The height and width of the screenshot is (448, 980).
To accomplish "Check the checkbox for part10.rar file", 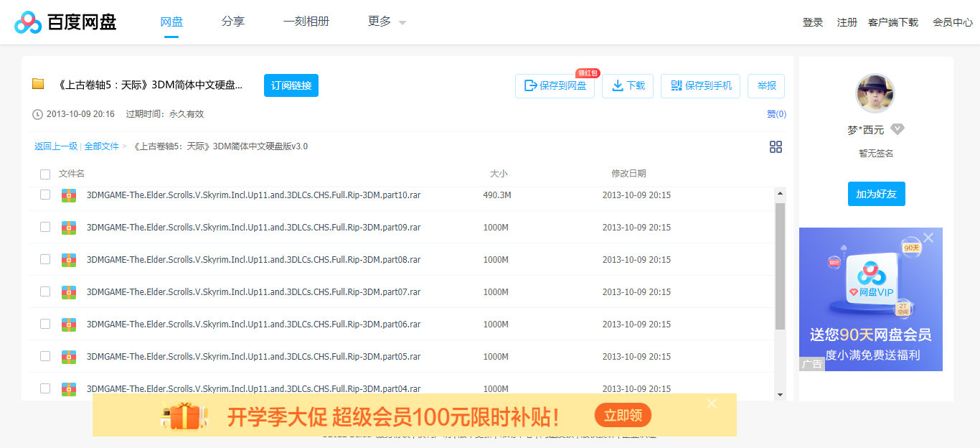I will (45, 195).
